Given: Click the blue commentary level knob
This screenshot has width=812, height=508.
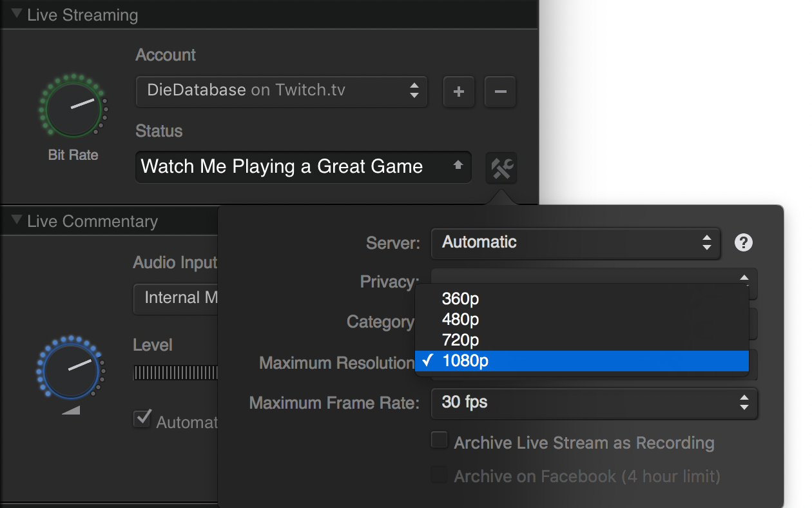Looking at the screenshot, I should (70, 367).
